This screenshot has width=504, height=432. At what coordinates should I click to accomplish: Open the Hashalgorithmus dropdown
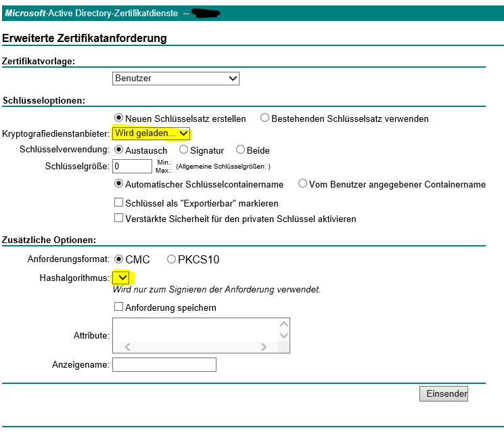pyautogui.click(x=121, y=278)
